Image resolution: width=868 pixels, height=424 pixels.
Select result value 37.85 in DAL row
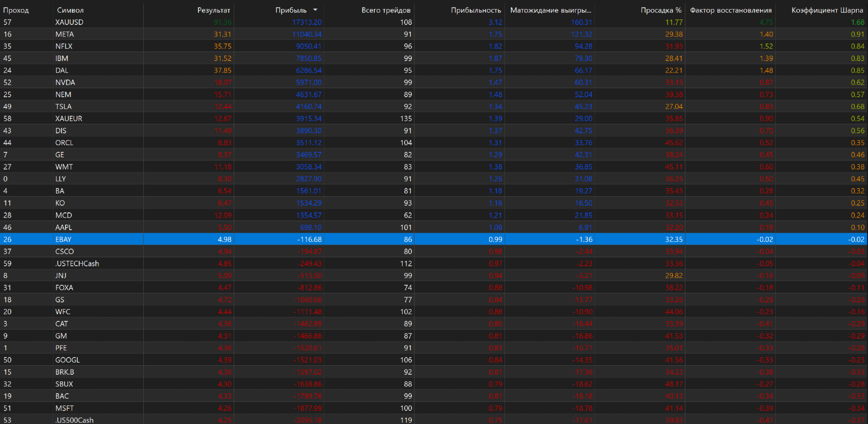pos(222,71)
